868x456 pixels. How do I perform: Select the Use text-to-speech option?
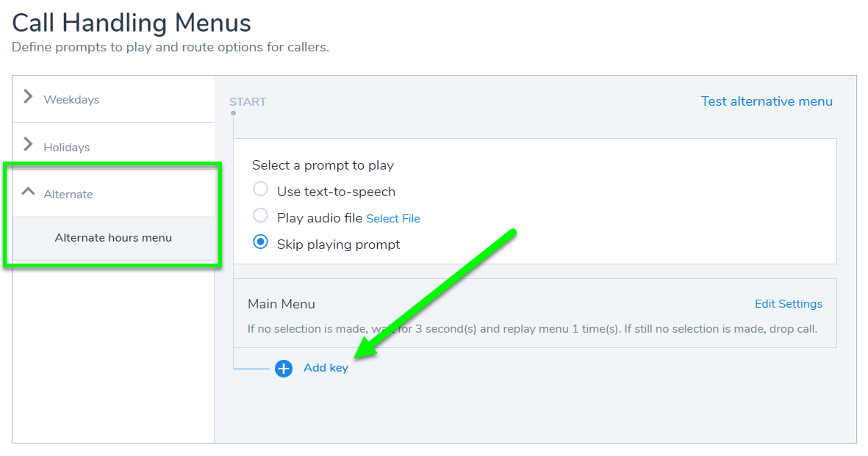[x=260, y=189]
